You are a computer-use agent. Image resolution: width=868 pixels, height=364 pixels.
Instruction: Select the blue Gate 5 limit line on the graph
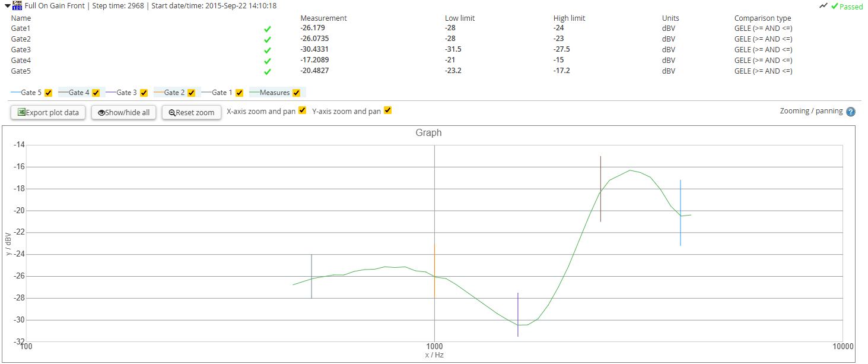[x=681, y=213]
